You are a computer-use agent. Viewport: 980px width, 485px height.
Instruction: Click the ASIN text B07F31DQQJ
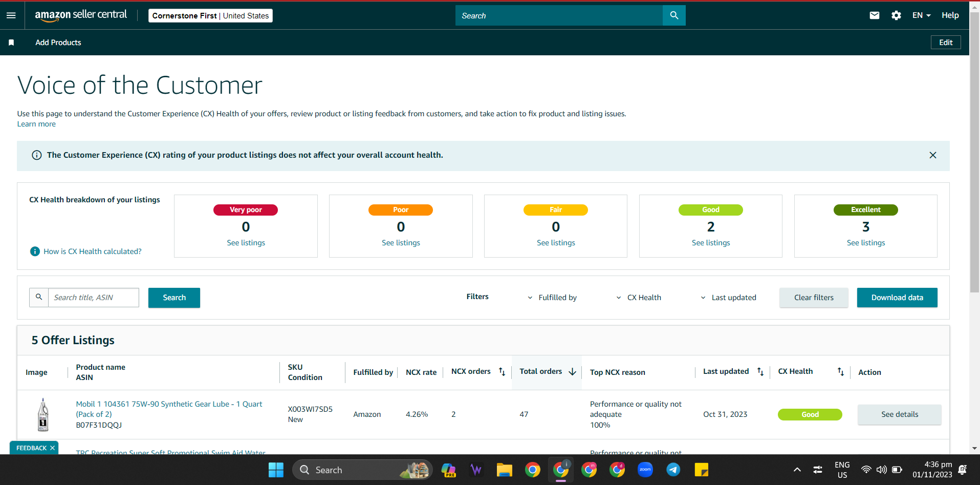99,425
